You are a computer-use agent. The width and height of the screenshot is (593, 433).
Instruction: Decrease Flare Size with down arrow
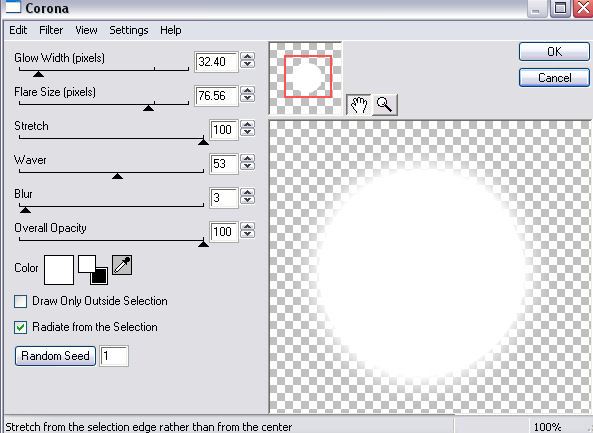pyautogui.click(x=248, y=98)
